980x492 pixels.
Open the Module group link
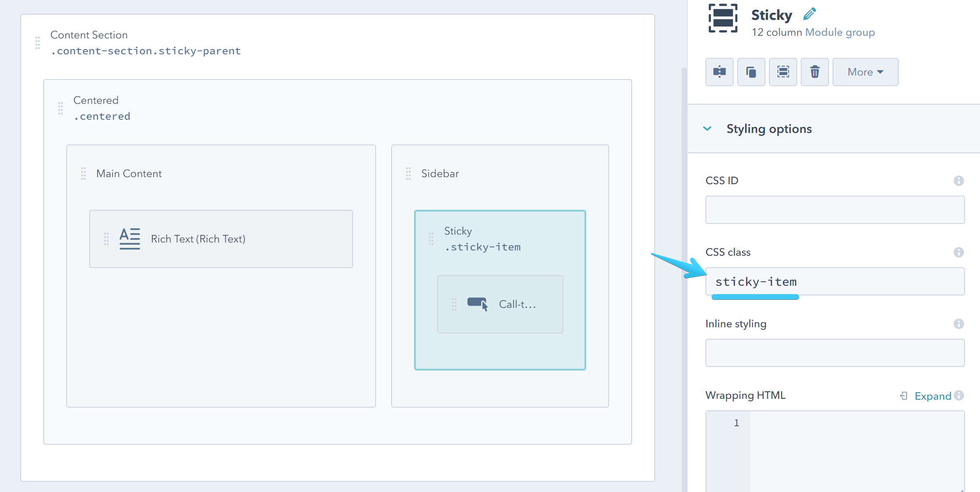(x=840, y=32)
